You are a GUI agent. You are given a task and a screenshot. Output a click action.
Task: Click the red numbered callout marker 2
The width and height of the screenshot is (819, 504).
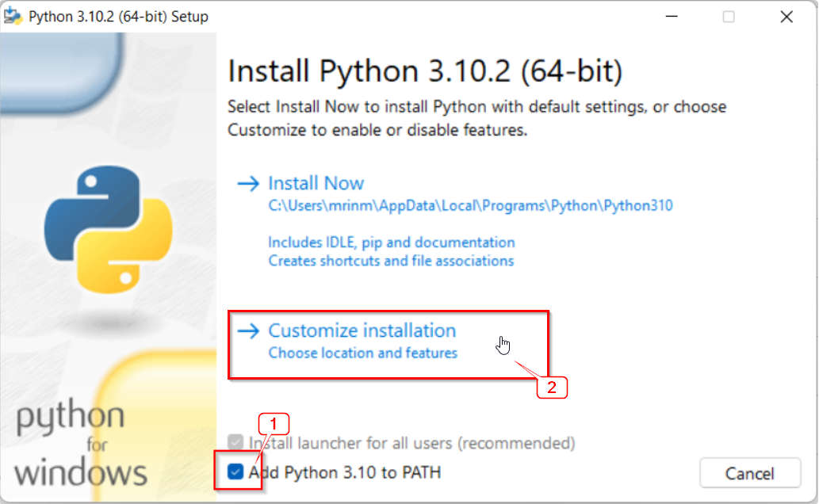553,388
